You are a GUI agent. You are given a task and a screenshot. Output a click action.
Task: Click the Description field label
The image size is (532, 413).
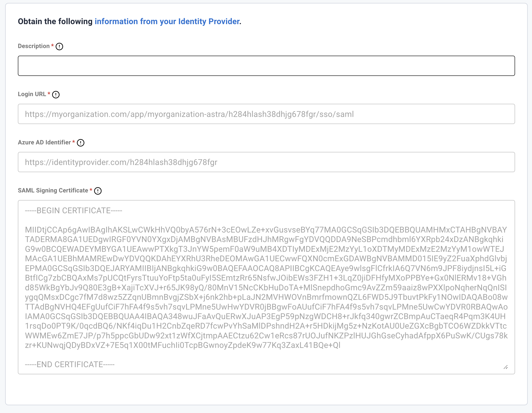34,46
